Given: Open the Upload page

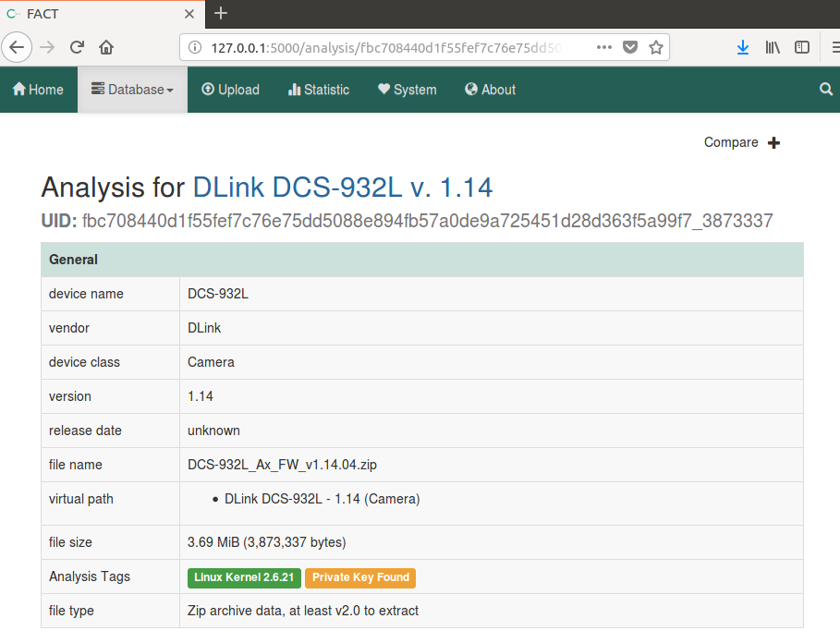Looking at the screenshot, I should pyautogui.click(x=230, y=90).
